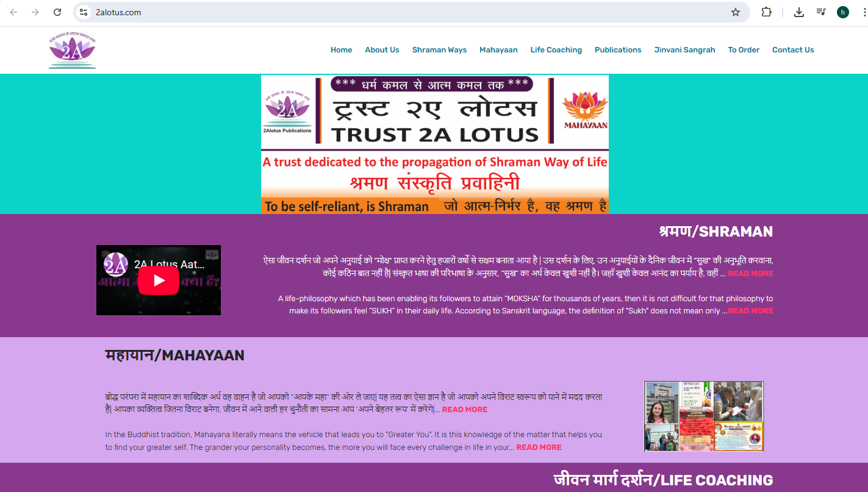The width and height of the screenshot is (868, 492).
Task: Bookmark this page with the star icon
Action: [736, 12]
